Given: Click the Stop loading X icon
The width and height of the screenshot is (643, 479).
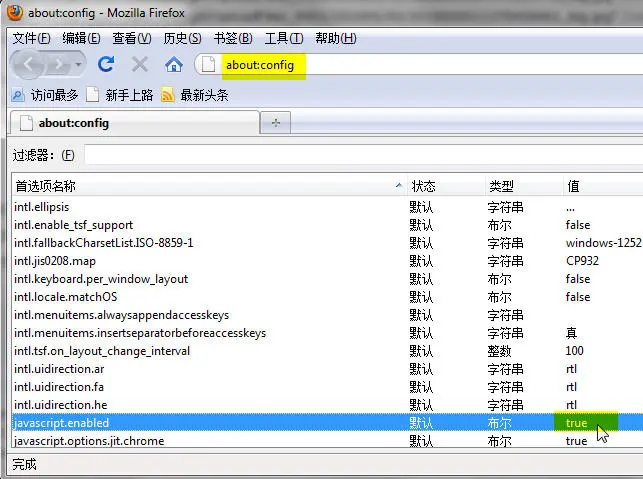Looking at the screenshot, I should coord(140,64).
